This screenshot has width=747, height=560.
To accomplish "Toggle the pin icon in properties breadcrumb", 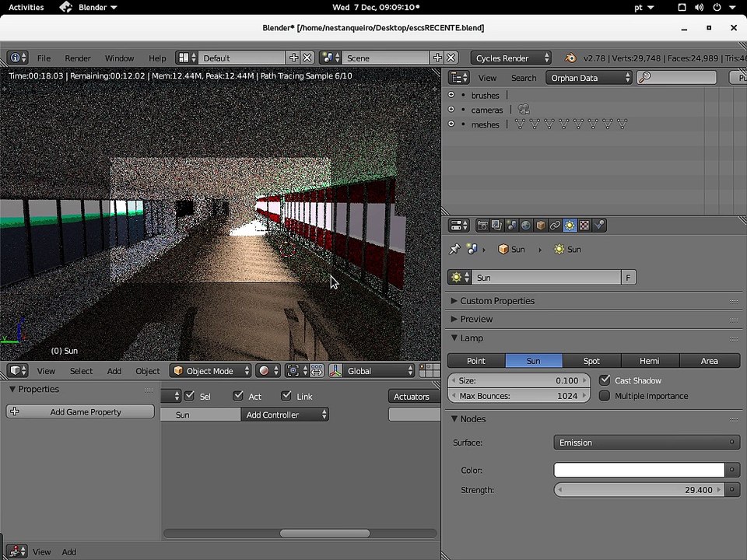I will [454, 249].
